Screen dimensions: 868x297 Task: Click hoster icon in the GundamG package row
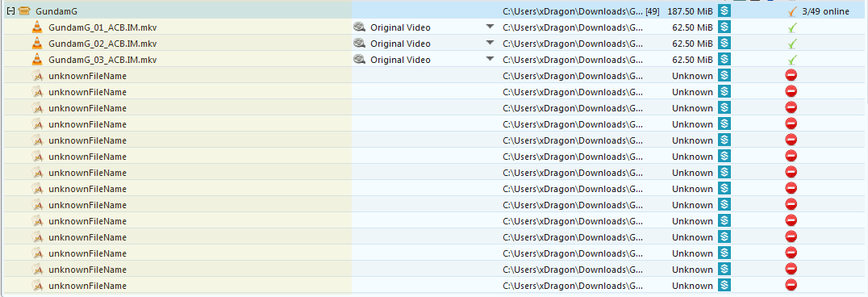[724, 10]
